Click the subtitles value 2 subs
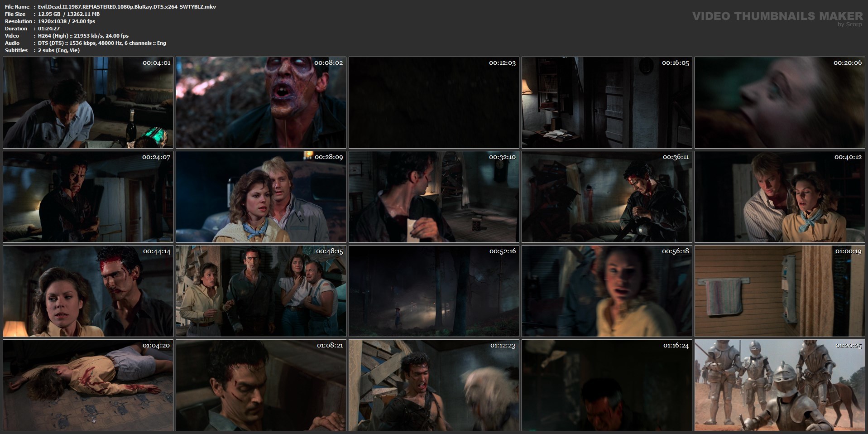 [59, 50]
